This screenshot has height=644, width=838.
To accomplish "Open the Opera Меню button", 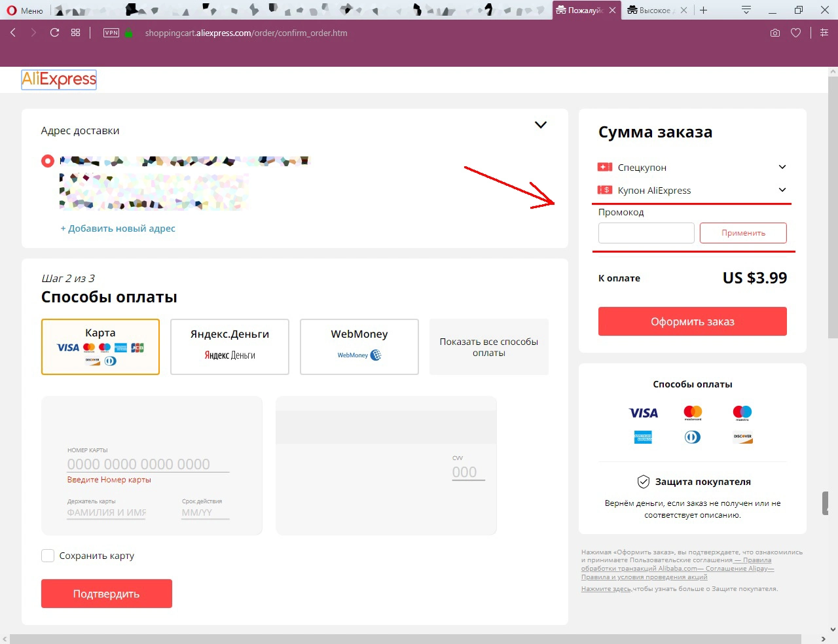I will tap(25, 10).
